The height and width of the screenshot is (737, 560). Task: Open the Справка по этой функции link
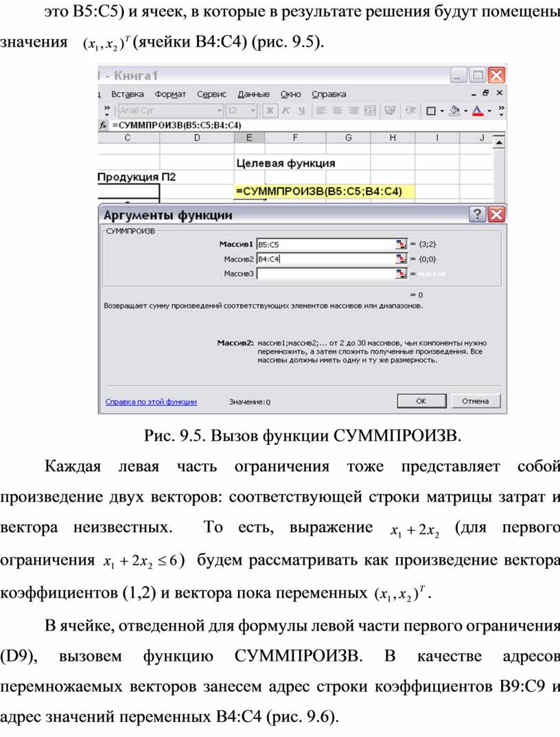[151, 402]
